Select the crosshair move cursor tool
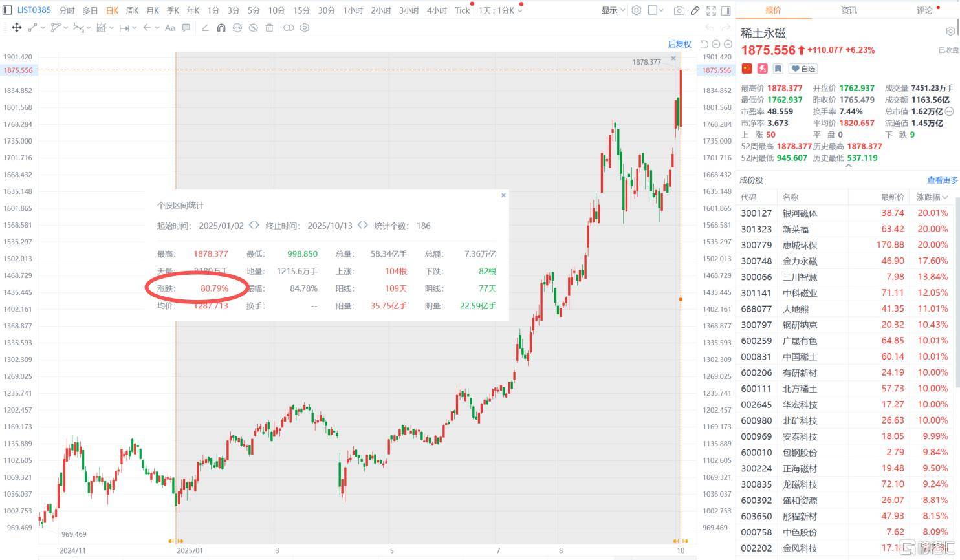Viewport: 960px width, 560px height. (17, 28)
